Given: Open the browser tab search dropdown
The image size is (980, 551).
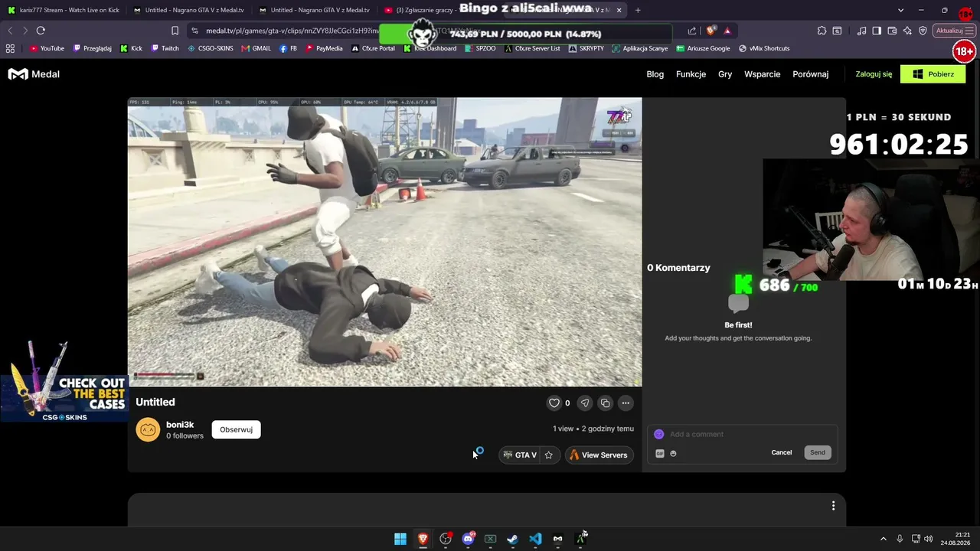Looking at the screenshot, I should coord(900,10).
